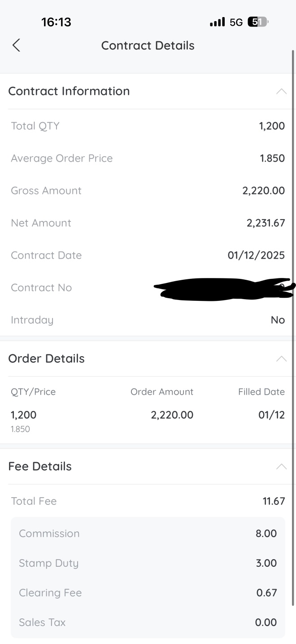Tap the redacted Contract No value
The width and height of the screenshot is (296, 644).
point(224,289)
